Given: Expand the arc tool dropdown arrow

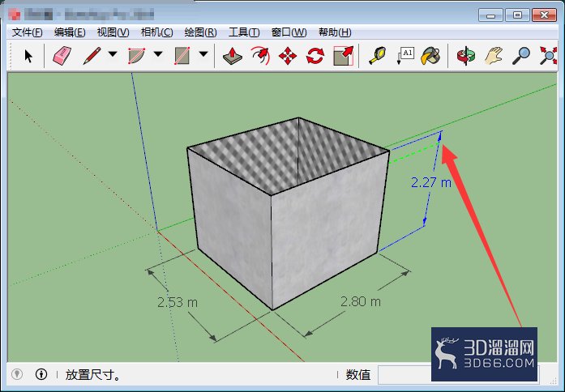Looking at the screenshot, I should tap(158, 54).
